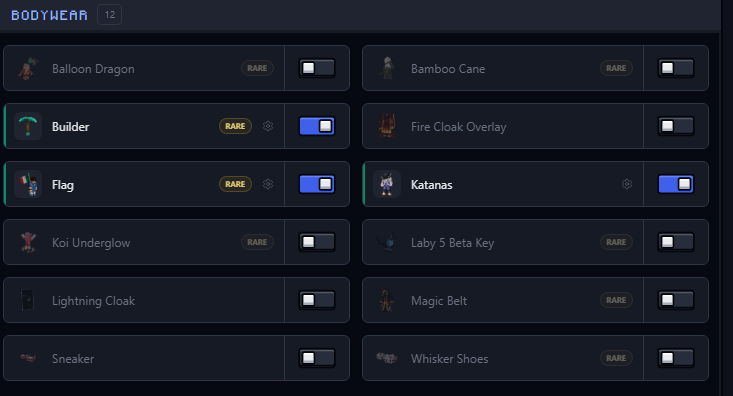733x396 pixels.
Task: Click the Fire Cloak Overlay icon
Action: click(387, 126)
